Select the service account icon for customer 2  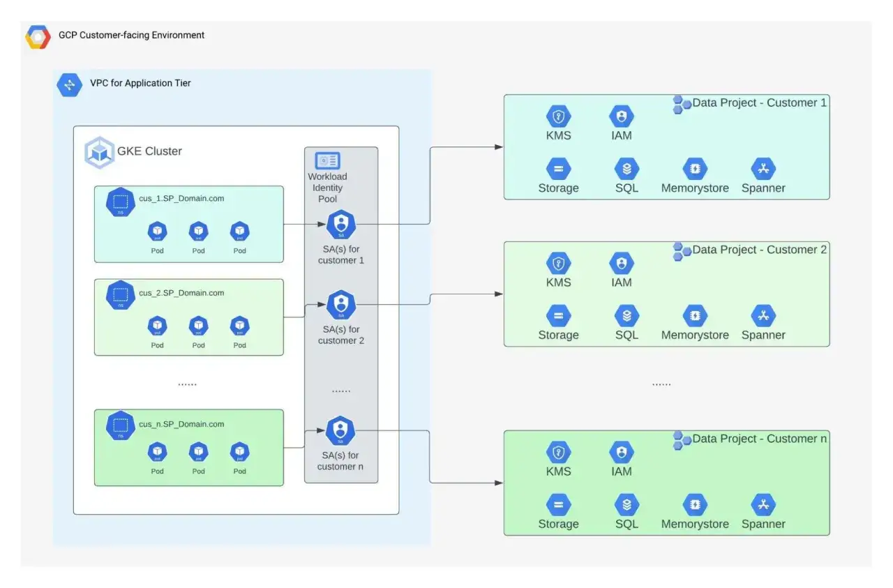[340, 304]
